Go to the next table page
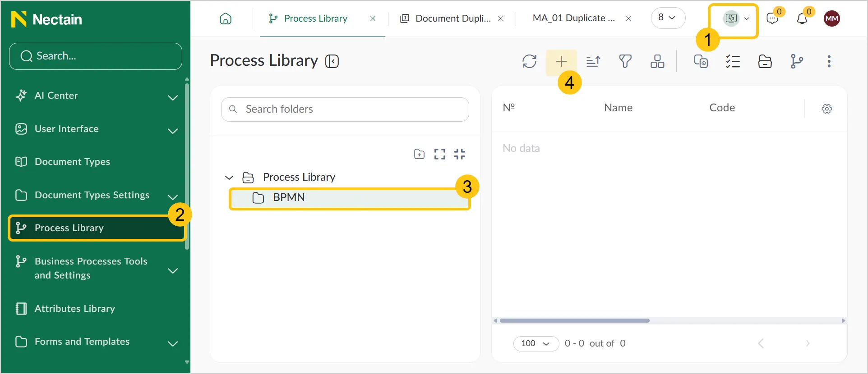868x374 pixels. tap(808, 343)
